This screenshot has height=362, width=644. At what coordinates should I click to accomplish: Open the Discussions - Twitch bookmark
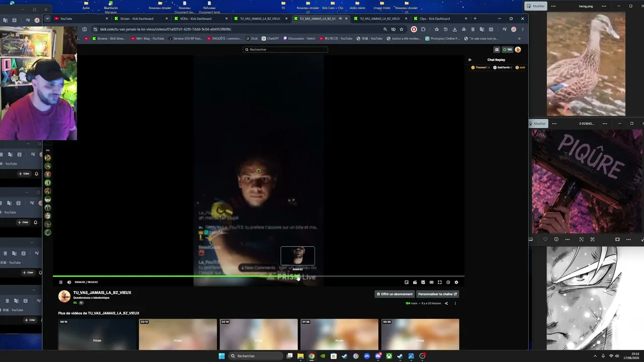[x=299, y=38]
